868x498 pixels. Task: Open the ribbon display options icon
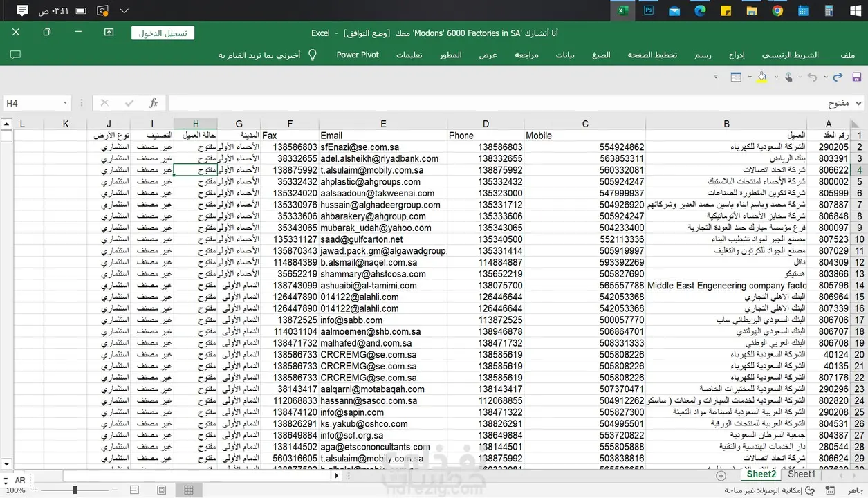pyautogui.click(x=109, y=32)
